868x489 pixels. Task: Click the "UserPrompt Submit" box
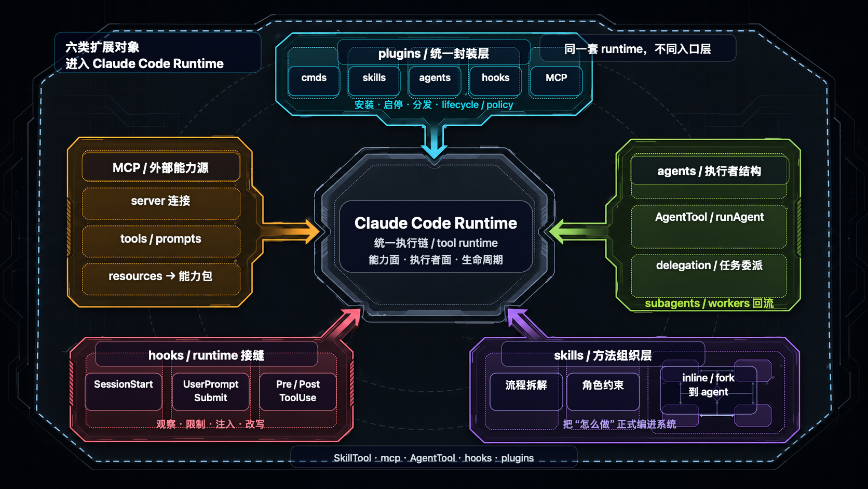click(x=211, y=391)
